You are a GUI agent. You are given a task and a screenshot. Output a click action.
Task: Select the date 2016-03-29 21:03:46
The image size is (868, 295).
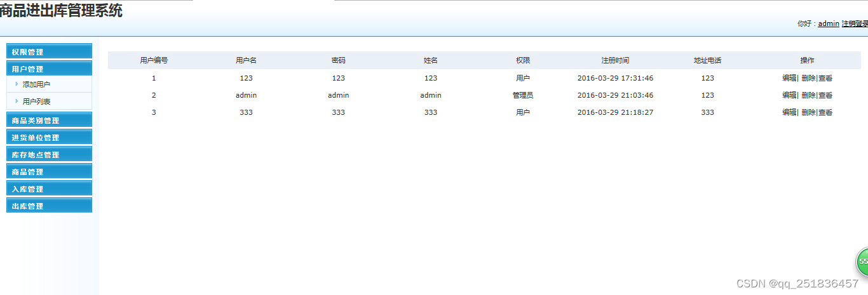click(615, 95)
